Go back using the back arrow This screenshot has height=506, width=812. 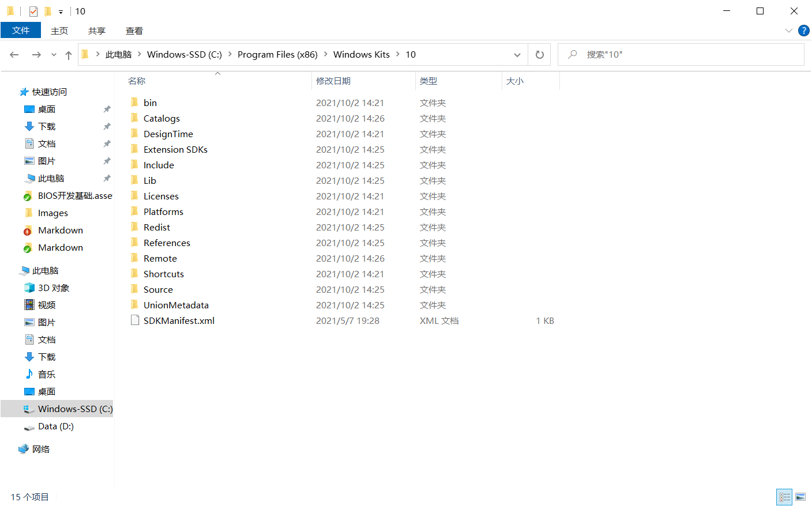pos(14,54)
